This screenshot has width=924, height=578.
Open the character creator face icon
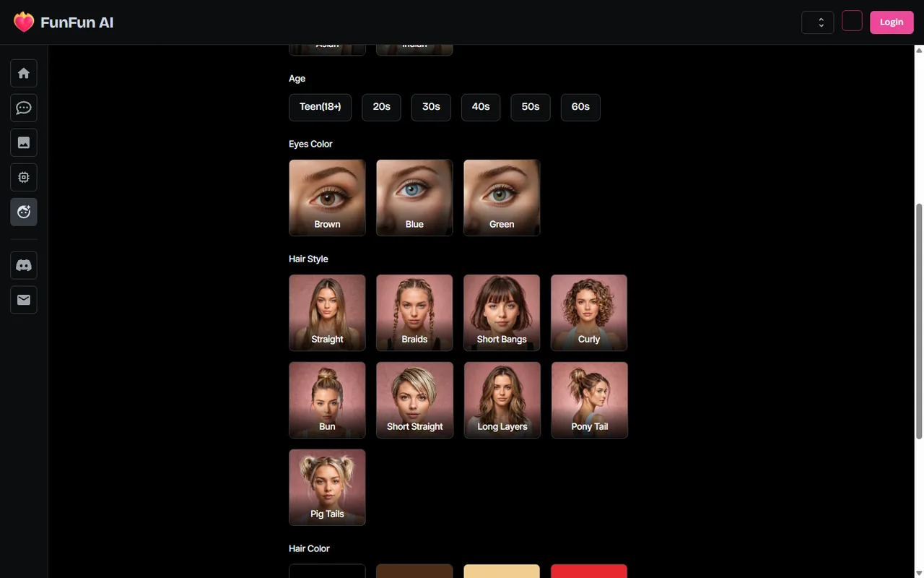pos(24,212)
